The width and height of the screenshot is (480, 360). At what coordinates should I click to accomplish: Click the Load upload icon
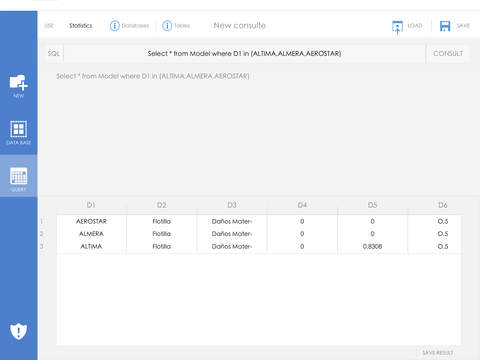[x=397, y=27]
